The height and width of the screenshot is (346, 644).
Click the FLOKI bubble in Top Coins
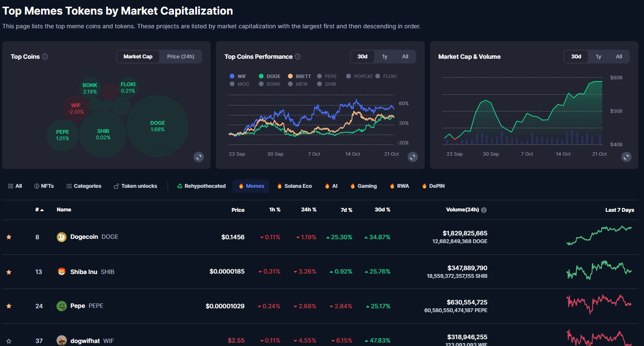click(x=128, y=87)
